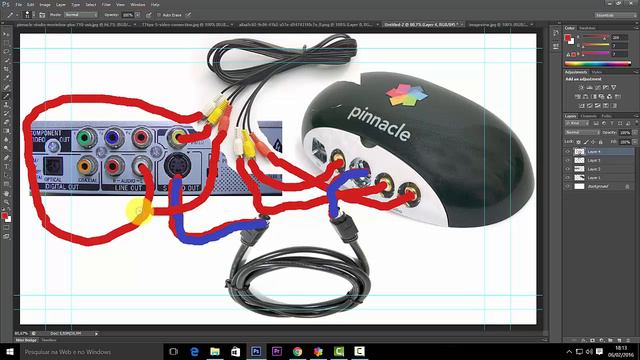
Task: Add a Brightness/Contrast adjustment
Action: (581, 87)
